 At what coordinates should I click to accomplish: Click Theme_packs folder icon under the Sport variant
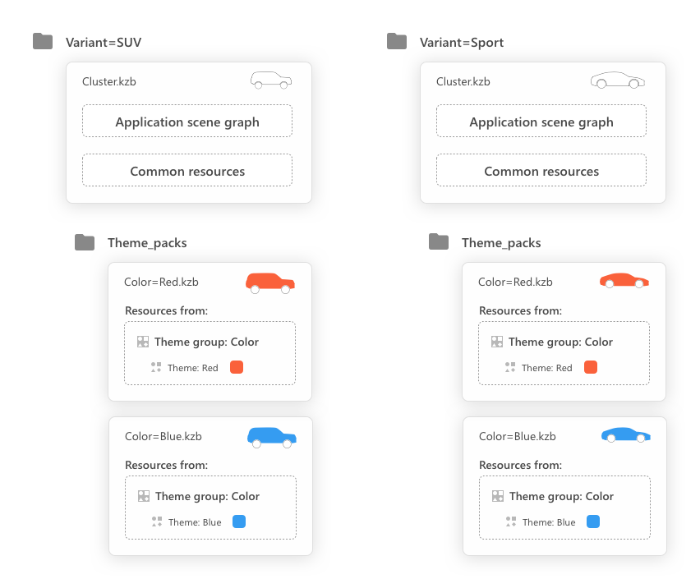click(439, 242)
